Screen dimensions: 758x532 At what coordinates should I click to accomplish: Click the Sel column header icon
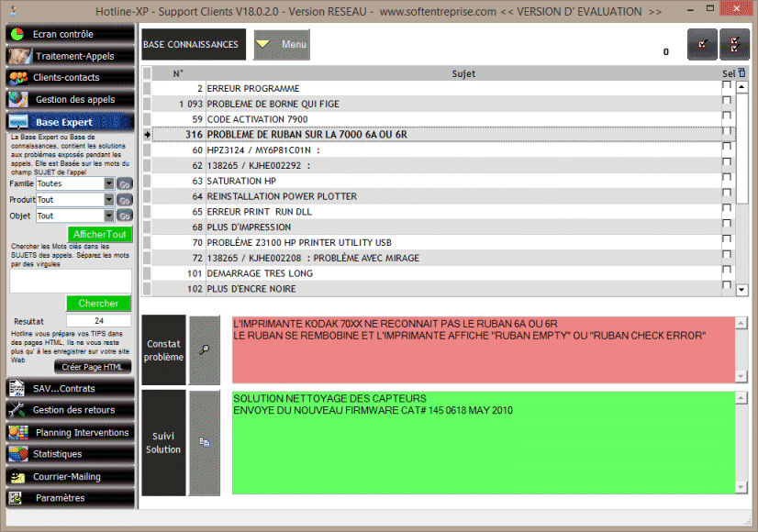[741, 73]
